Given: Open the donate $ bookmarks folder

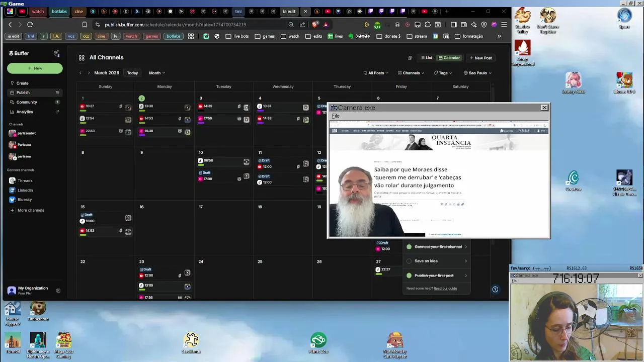Looking at the screenshot, I should click(x=389, y=36).
